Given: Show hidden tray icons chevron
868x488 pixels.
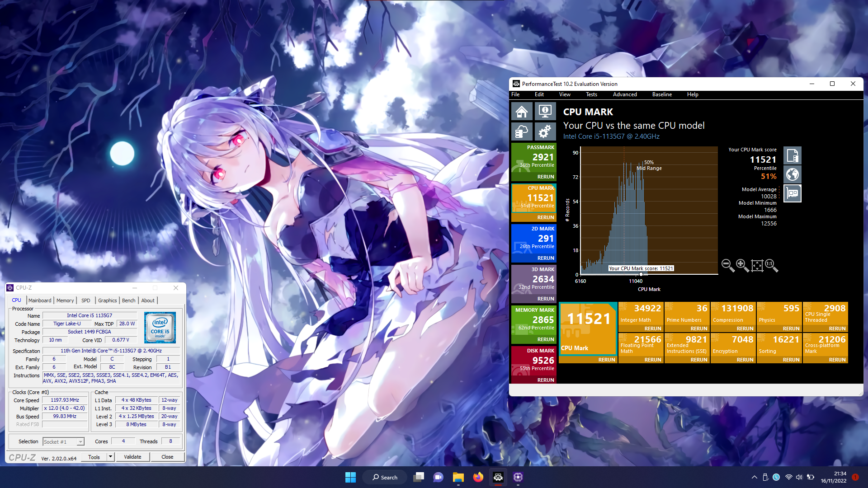Looking at the screenshot, I should (754, 477).
